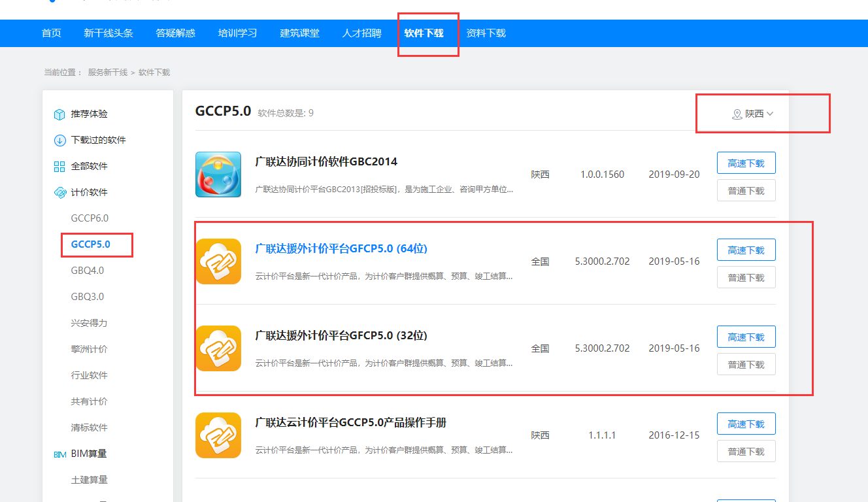Click the 推荐体验 cube icon
This screenshot has height=502, width=868.
pos(59,114)
